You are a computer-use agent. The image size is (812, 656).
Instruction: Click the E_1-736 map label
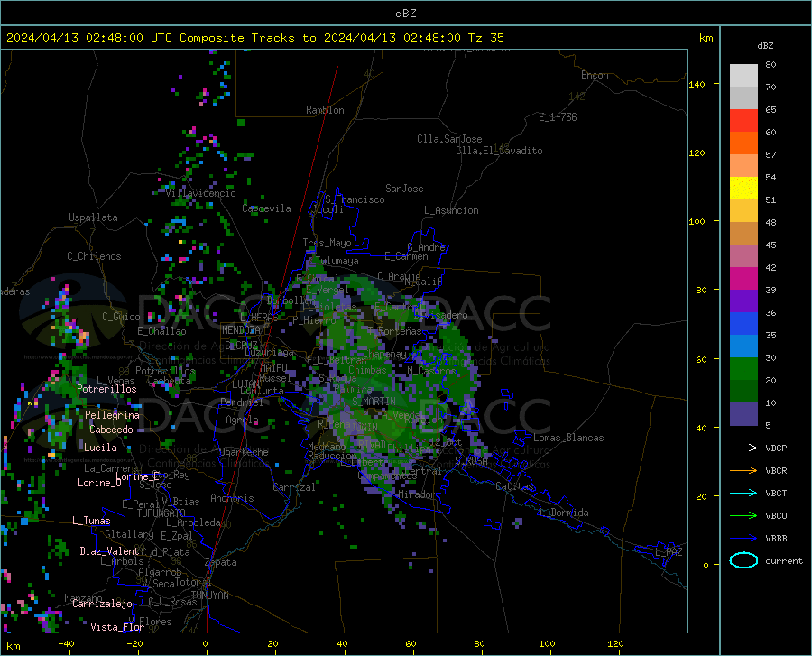tap(558, 117)
